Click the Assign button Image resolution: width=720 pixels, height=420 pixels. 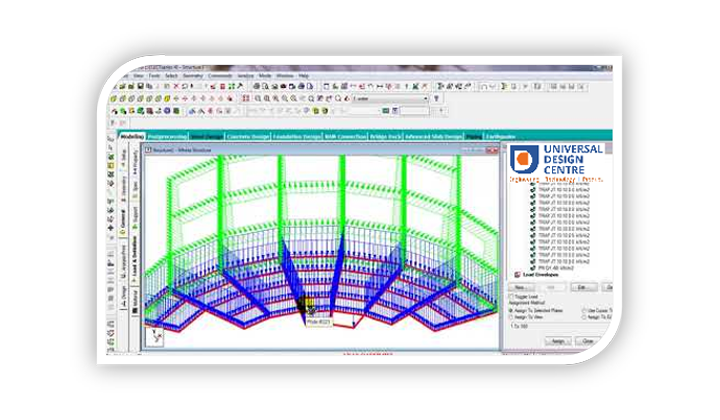point(558,341)
